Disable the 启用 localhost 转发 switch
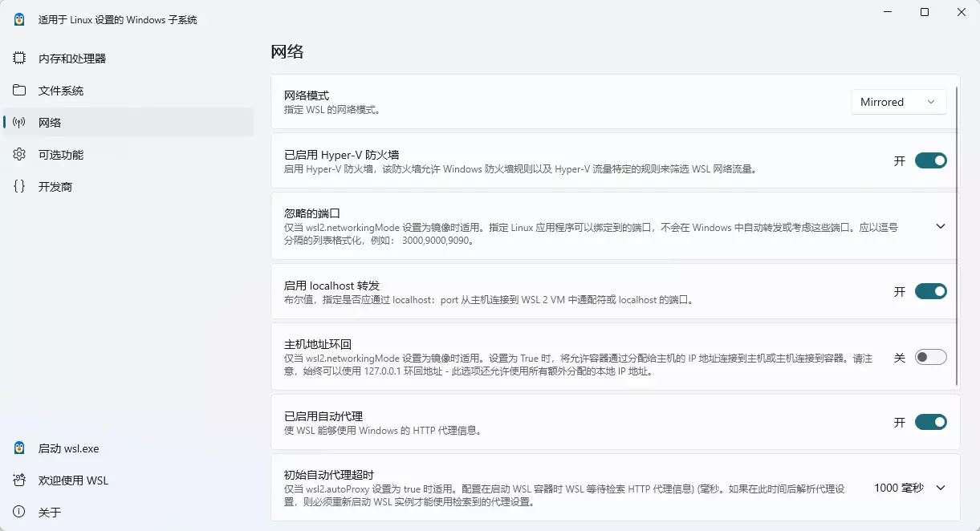The image size is (980, 531). [x=931, y=291]
